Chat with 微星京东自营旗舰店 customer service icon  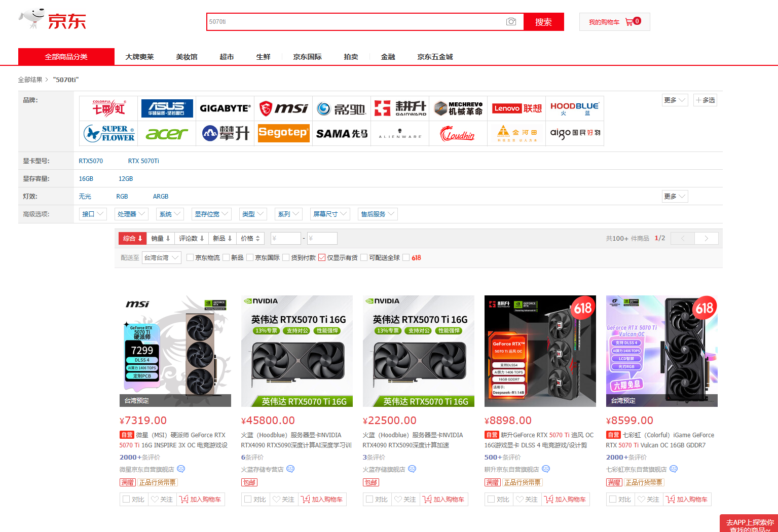181,469
